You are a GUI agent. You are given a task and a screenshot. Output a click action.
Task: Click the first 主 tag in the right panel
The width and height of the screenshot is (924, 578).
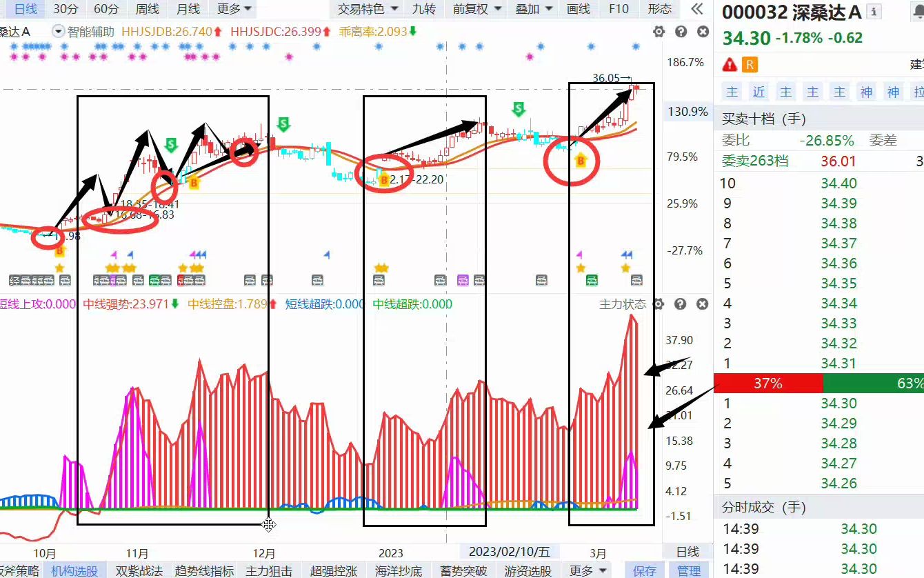click(x=732, y=92)
